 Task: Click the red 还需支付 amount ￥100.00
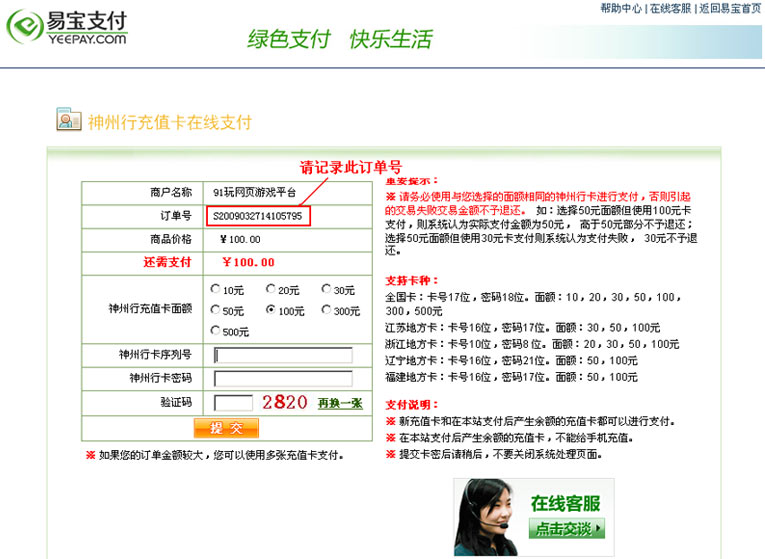tap(248, 262)
